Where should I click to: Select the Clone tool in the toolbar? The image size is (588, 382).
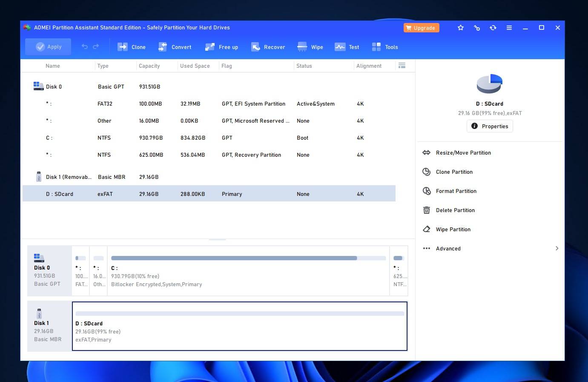(132, 47)
